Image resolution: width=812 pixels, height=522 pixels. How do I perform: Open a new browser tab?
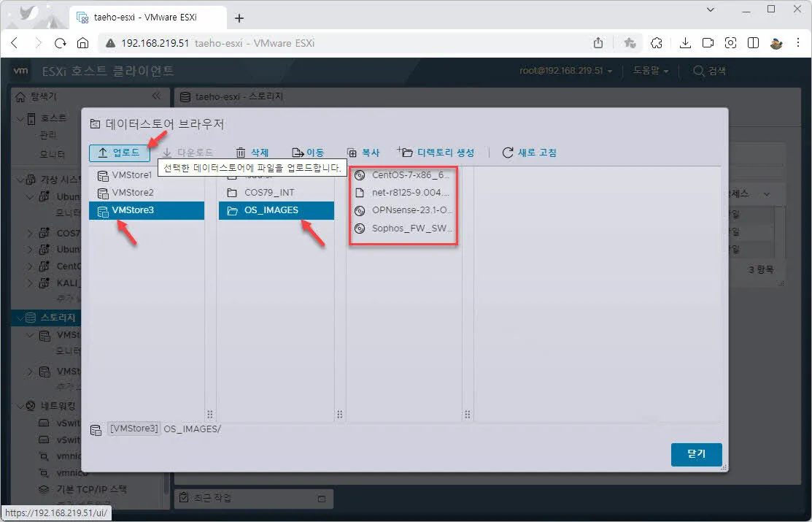click(239, 18)
